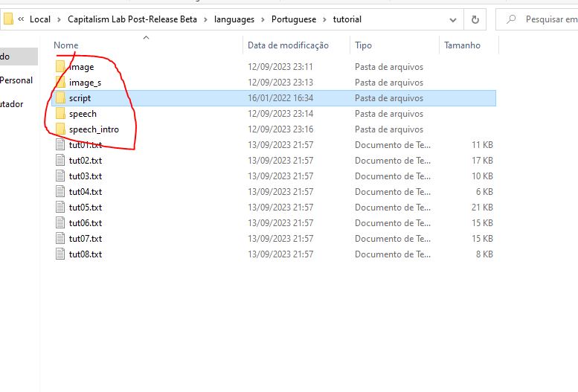
Task: Select Personal in the navigation pane
Action: pos(16,80)
